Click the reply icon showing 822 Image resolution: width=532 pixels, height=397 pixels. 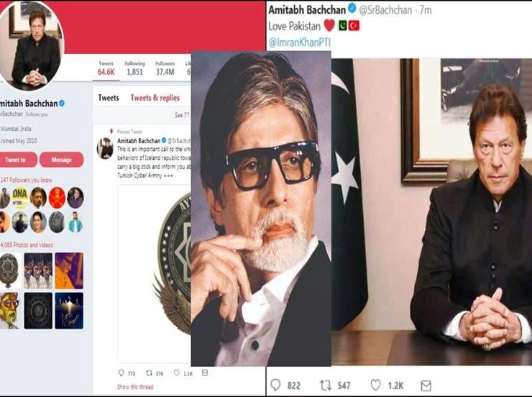click(x=276, y=385)
